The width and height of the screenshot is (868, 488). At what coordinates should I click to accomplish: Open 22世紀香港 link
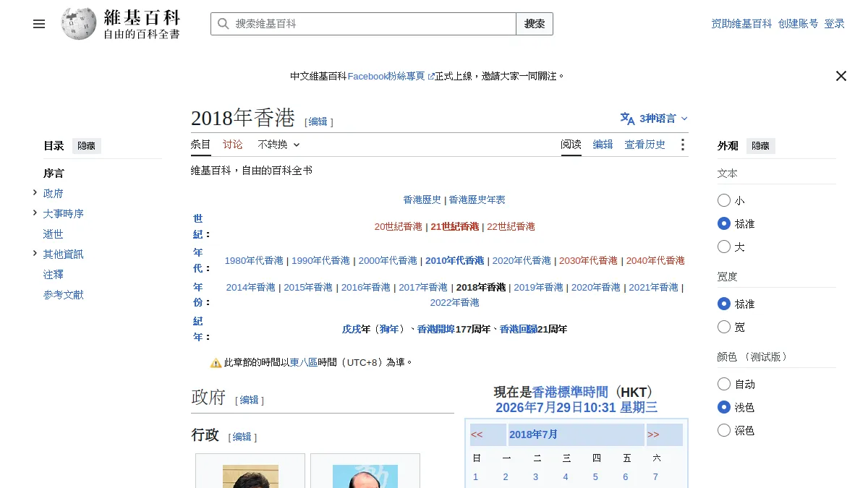point(511,226)
